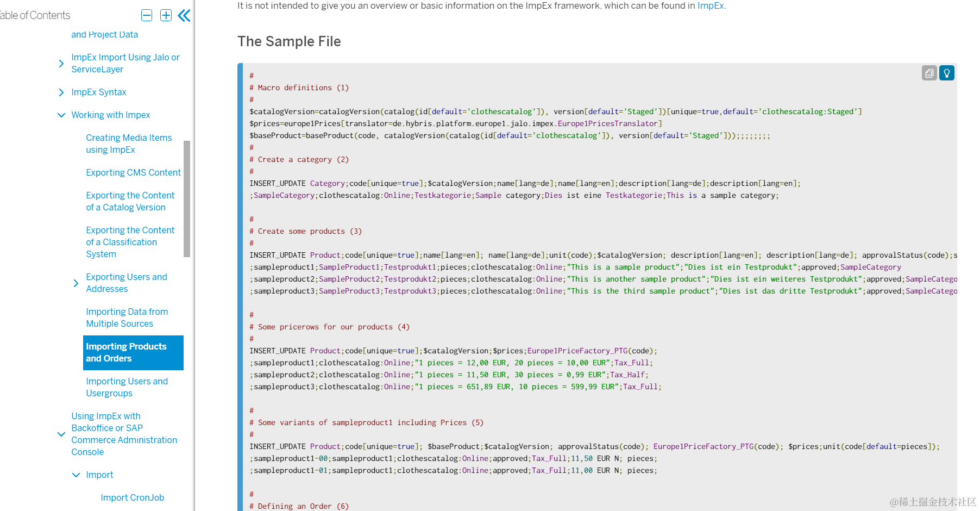Expand ImpEx Import Using Jalo or ServiceLayer
The height and width of the screenshot is (511, 980).
click(61, 64)
